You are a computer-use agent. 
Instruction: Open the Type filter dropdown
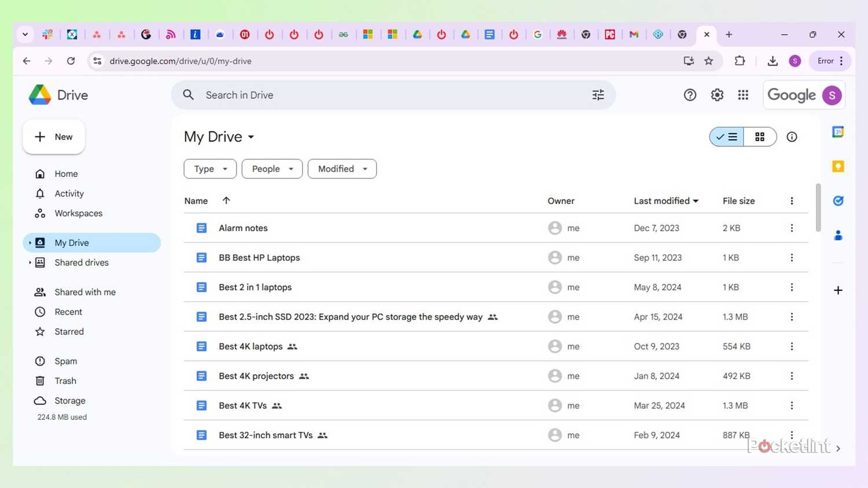coord(209,168)
